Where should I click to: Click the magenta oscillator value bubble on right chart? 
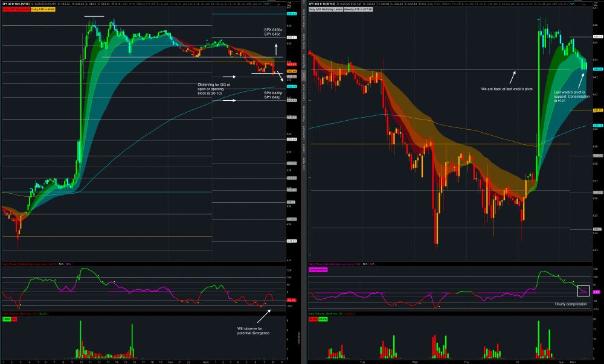pyautogui.click(x=596, y=292)
